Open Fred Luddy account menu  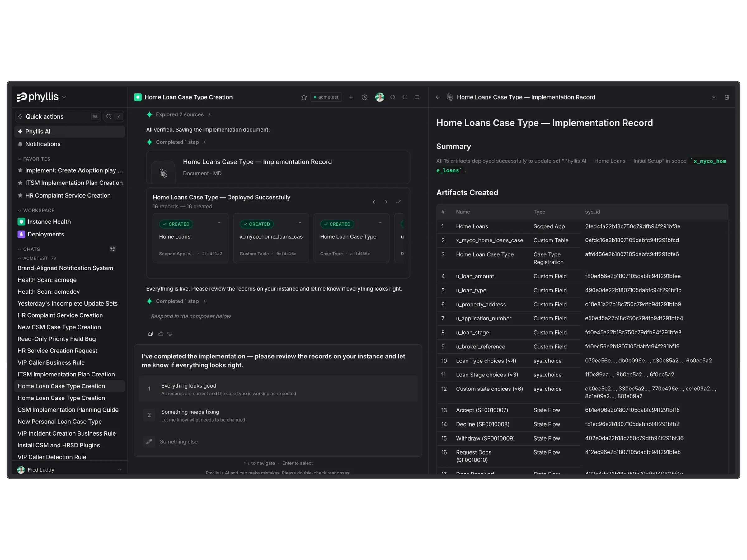[x=70, y=469]
